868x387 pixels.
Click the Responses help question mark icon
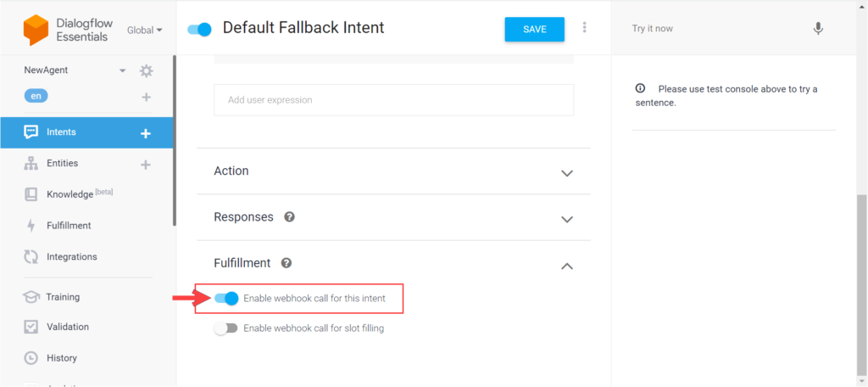[x=289, y=217]
